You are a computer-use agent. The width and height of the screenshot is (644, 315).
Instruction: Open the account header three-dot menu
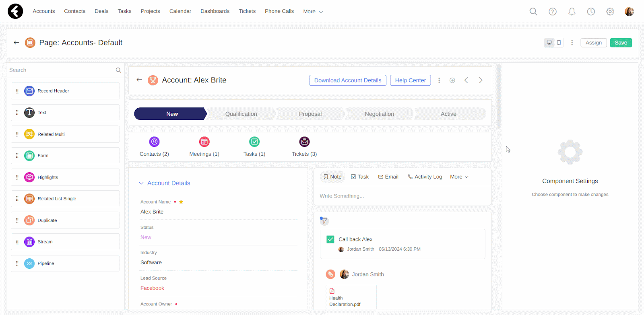[439, 80]
